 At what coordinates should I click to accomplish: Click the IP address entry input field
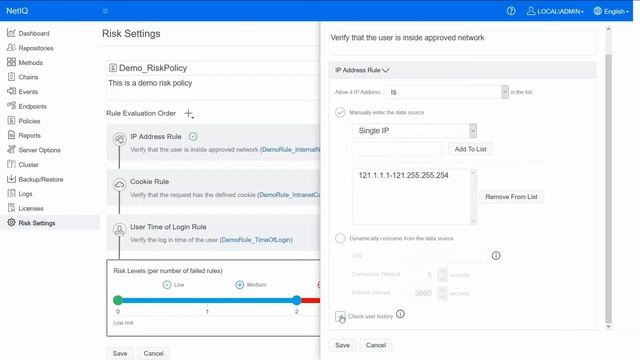pos(397,149)
